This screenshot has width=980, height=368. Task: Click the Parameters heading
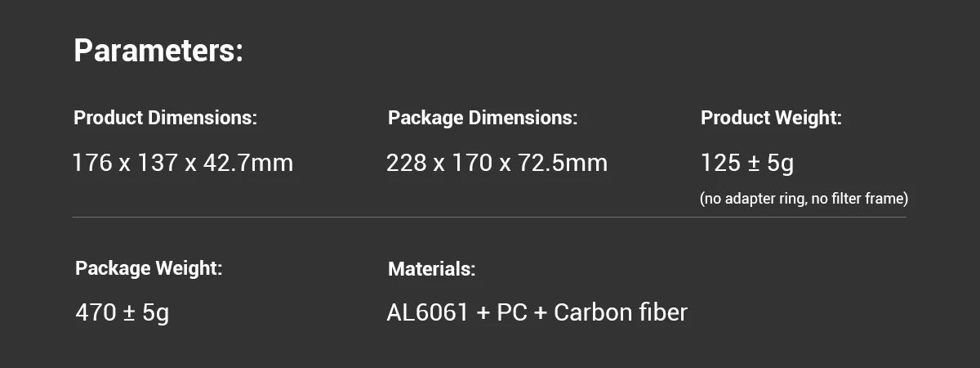tap(158, 51)
